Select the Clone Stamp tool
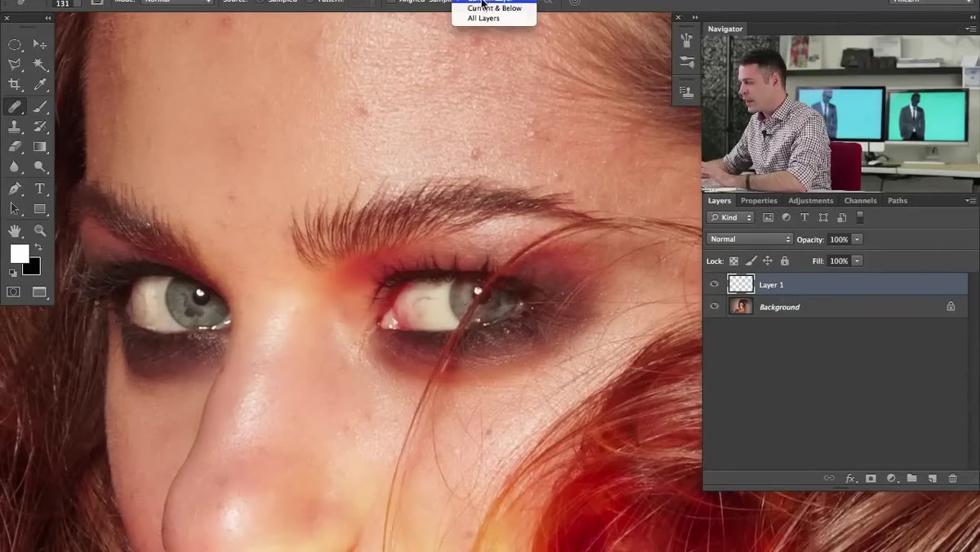This screenshot has height=552, width=980. click(15, 127)
